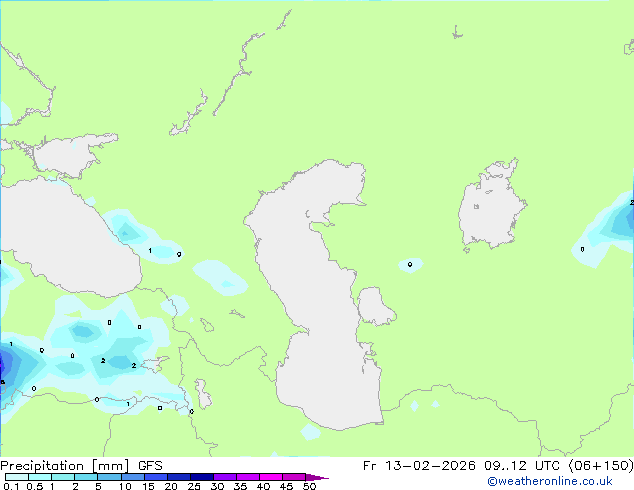This screenshot has width=634, height=490.
Task: Select the 'Fr 13-02-2026' date text
Action: tap(419, 466)
